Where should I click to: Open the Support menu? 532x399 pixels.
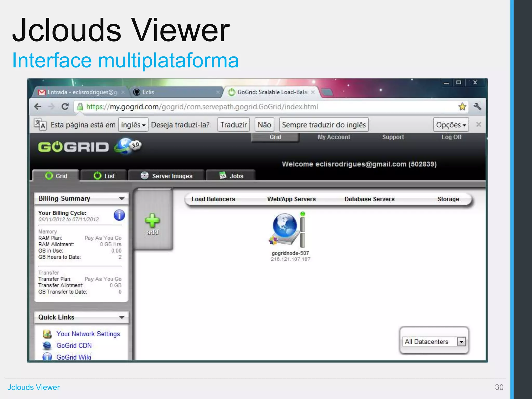pos(393,137)
